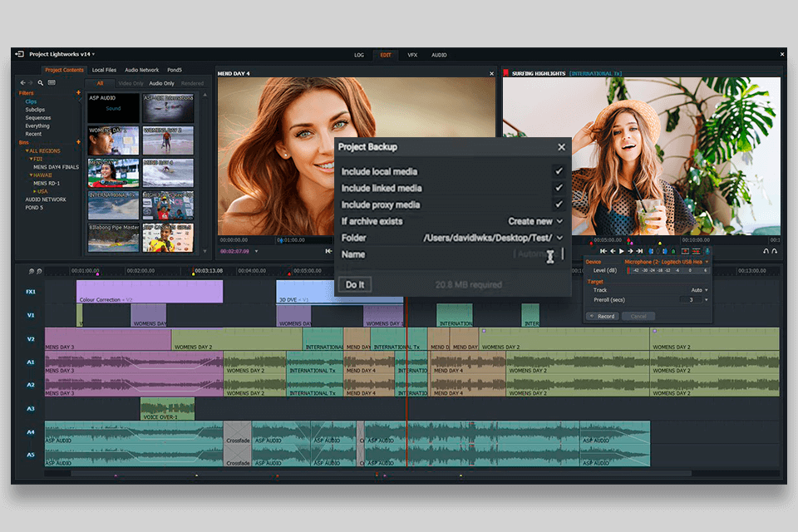The width and height of the screenshot is (798, 532).
Task: Show Audio Only clips
Action: pyautogui.click(x=161, y=83)
